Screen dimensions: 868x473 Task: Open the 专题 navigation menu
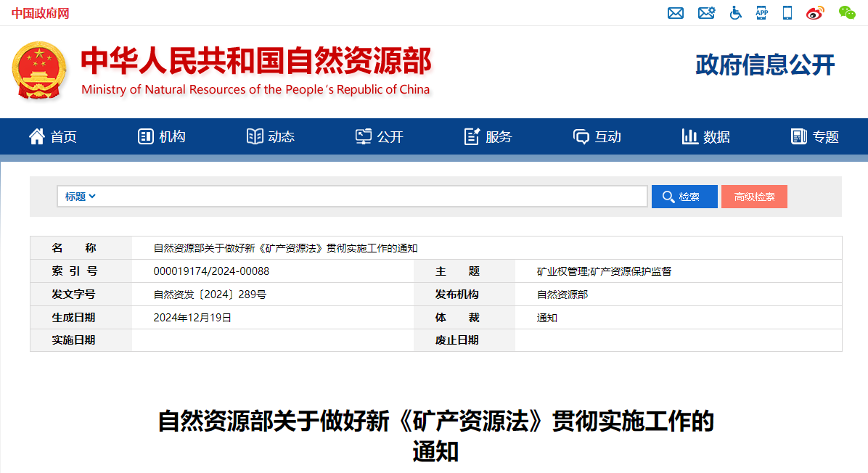tap(814, 136)
